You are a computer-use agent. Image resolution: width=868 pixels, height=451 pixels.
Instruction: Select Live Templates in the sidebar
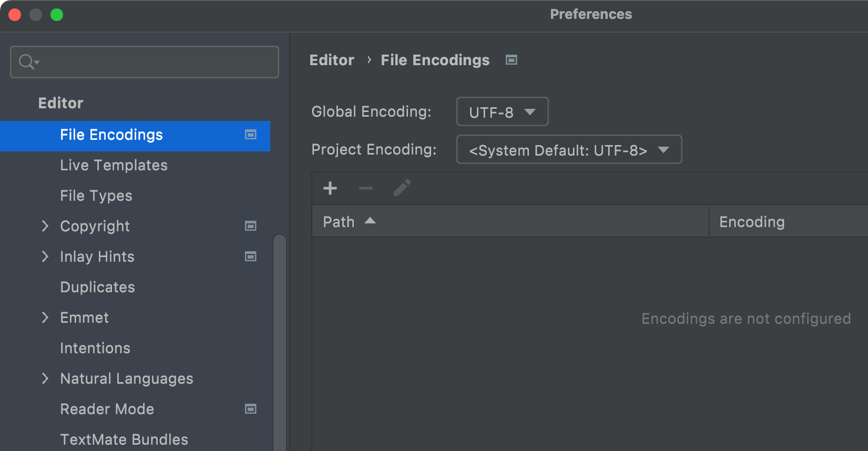click(114, 165)
